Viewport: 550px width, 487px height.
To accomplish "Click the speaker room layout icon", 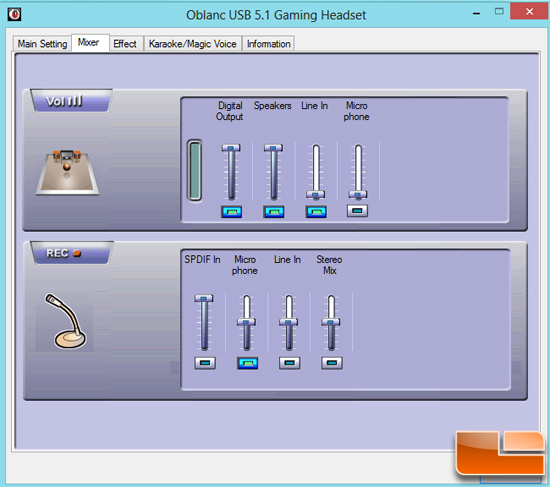I will 67,172.
